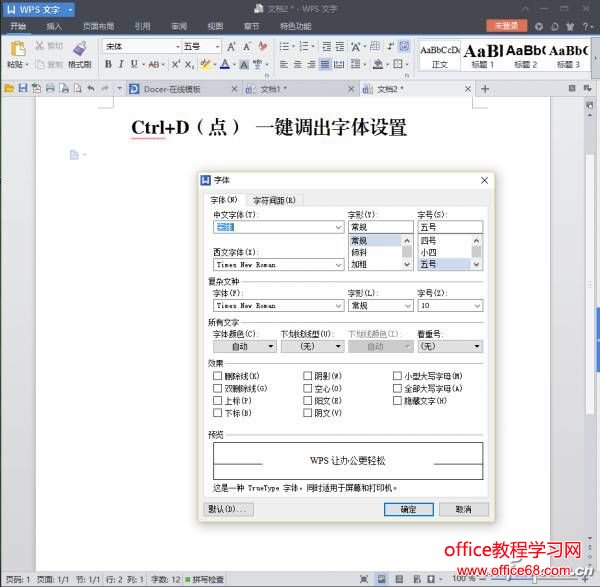Screen dimensions: 600x587
Task: Open the 插入 ribbon tab
Action: point(54,26)
